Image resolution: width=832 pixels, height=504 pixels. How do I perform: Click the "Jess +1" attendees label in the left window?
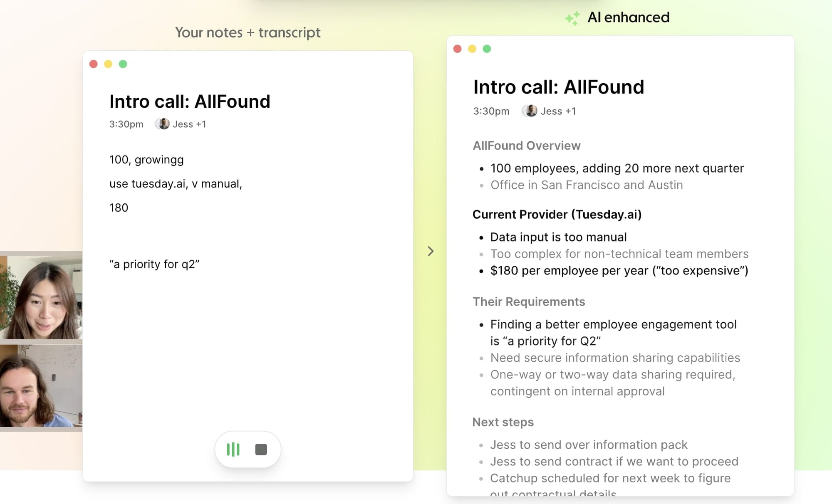tap(189, 124)
